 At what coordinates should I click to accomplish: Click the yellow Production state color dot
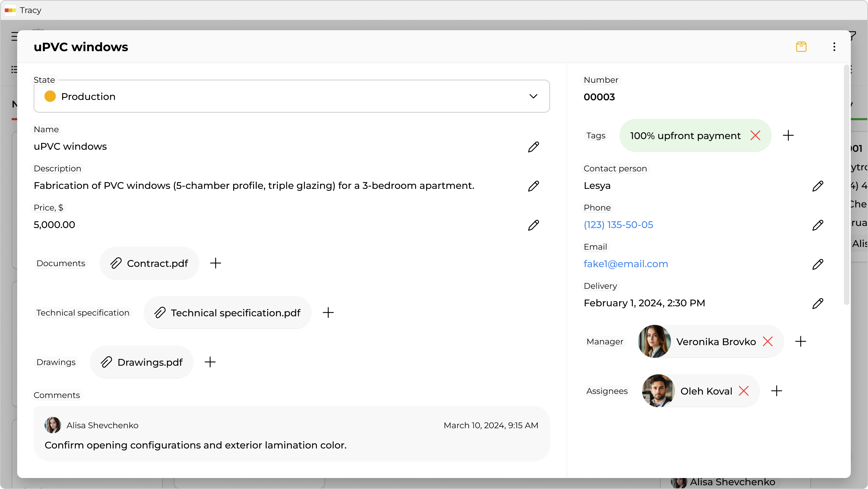tap(50, 96)
